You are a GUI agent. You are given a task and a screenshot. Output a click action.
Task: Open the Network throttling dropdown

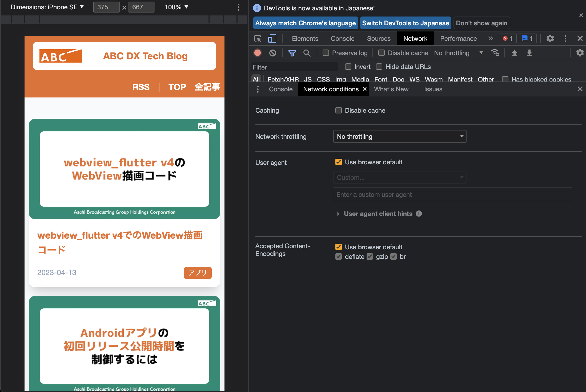click(x=399, y=136)
